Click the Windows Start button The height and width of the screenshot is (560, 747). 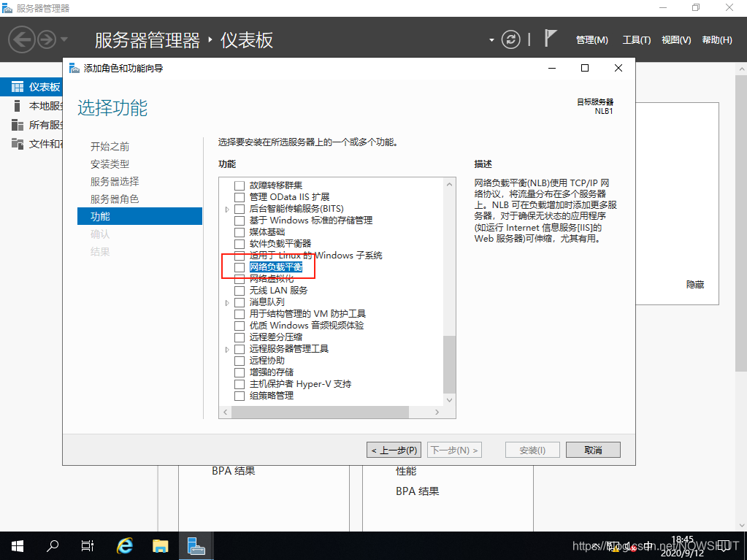pos(17,545)
